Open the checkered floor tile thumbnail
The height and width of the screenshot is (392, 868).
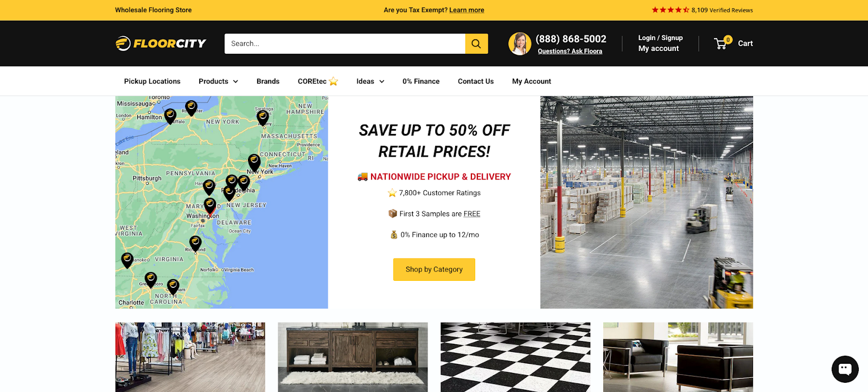click(515, 357)
